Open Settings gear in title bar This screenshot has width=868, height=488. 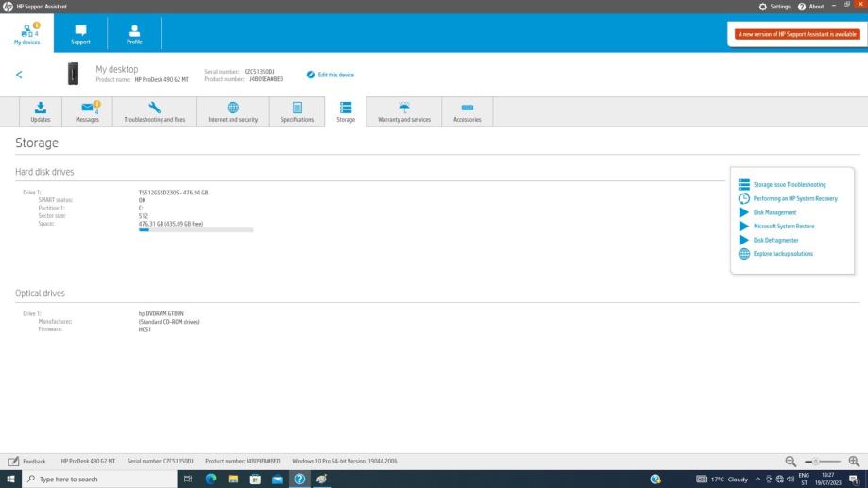pyautogui.click(x=774, y=7)
